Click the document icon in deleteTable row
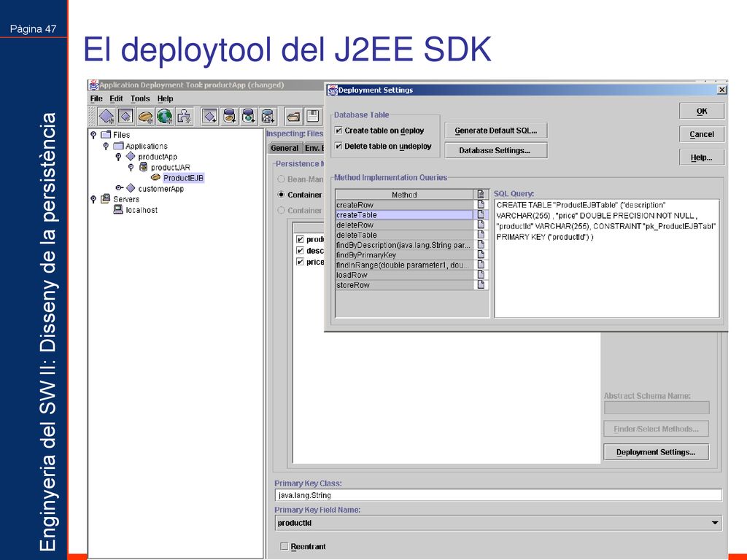Image resolution: width=747 pixels, height=560 pixels. (481, 234)
